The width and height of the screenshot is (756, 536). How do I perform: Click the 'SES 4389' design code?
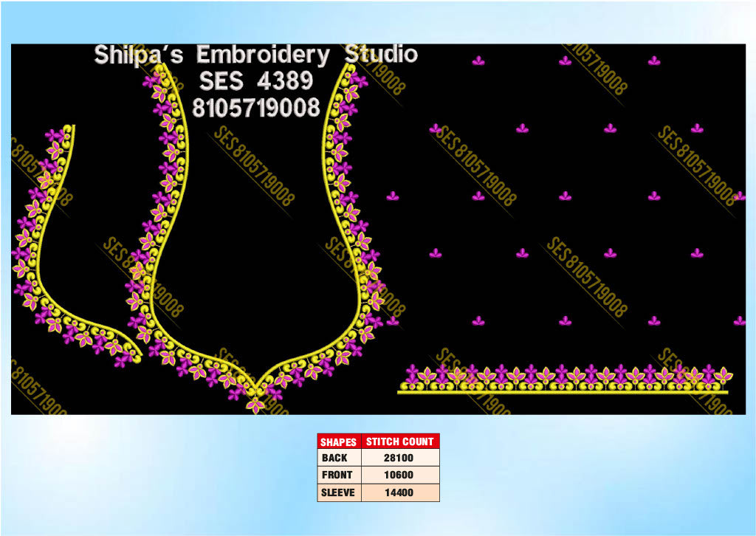pyautogui.click(x=256, y=81)
